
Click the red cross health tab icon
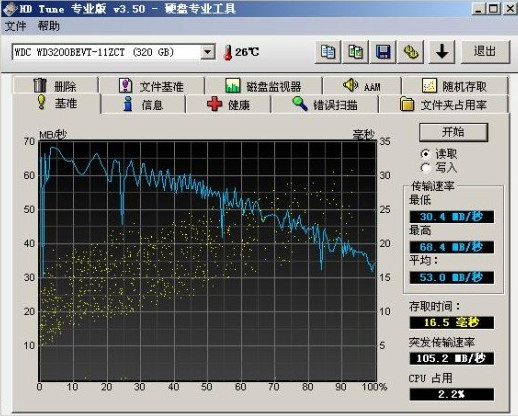pyautogui.click(x=214, y=104)
